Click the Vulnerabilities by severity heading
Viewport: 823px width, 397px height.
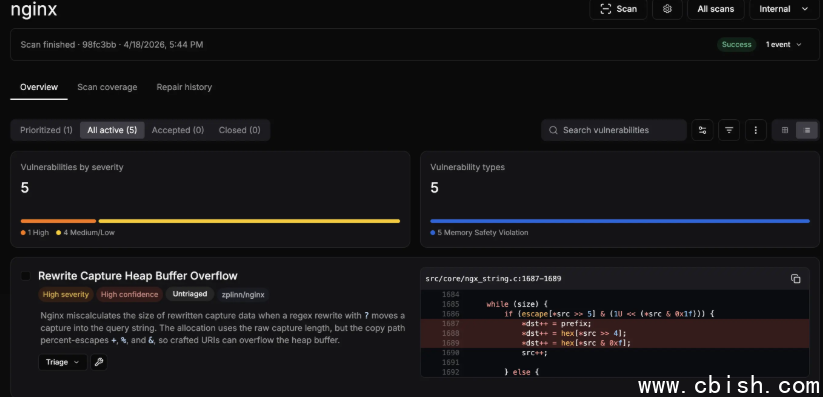coord(72,168)
